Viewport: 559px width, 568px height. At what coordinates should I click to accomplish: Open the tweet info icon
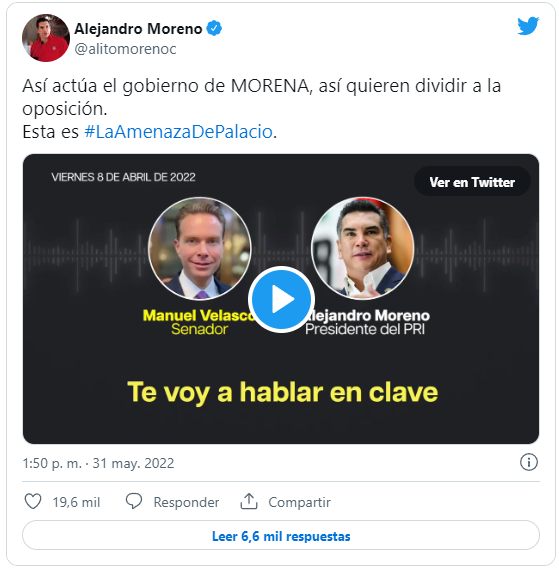[529, 463]
